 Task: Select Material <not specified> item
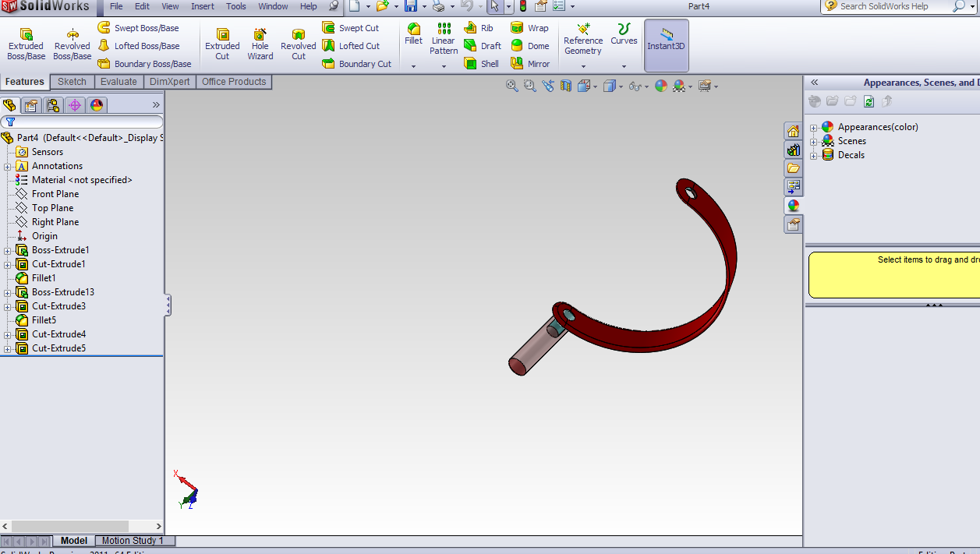[x=82, y=180]
